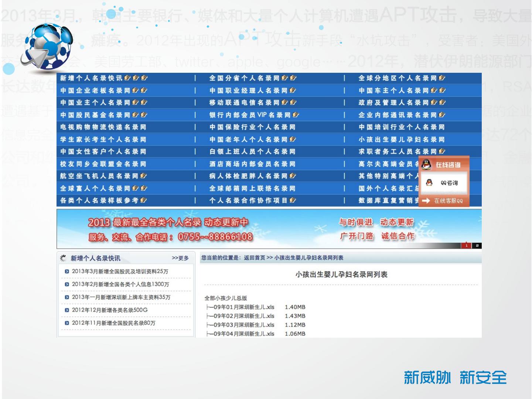The width and height of the screenshot is (532, 399).
Task: Switch the banner to slide 1
Action: (x=466, y=245)
